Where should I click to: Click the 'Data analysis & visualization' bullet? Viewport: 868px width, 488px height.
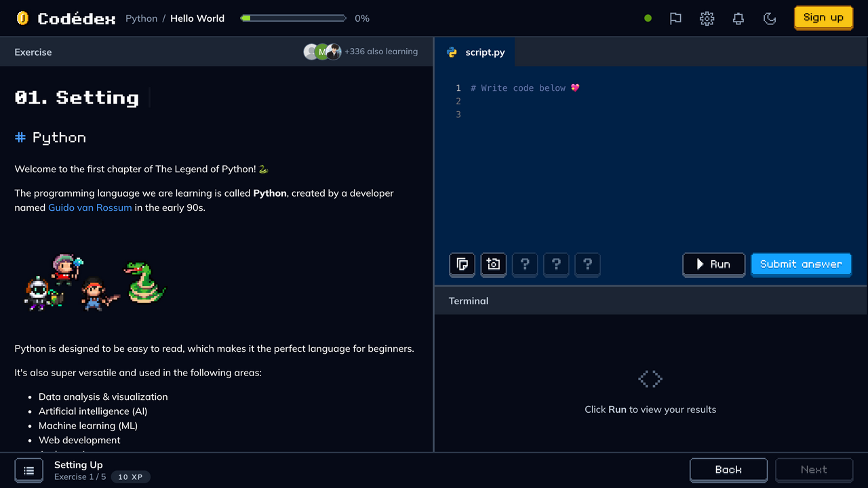click(x=103, y=396)
